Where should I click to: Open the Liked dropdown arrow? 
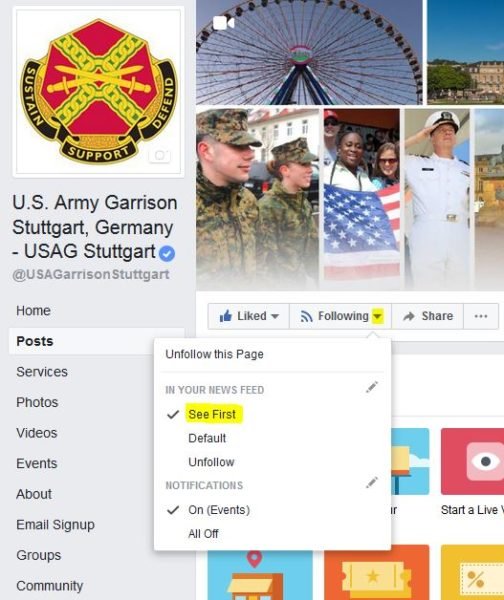275,316
